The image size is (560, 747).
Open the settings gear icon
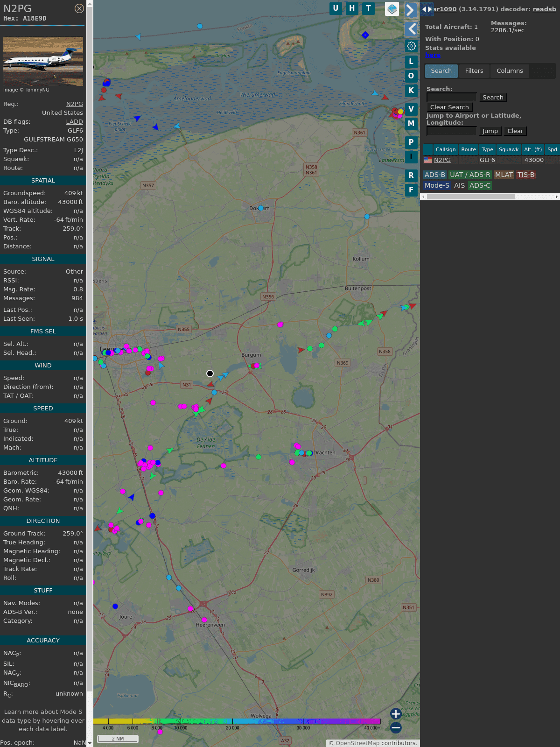pos(411,46)
